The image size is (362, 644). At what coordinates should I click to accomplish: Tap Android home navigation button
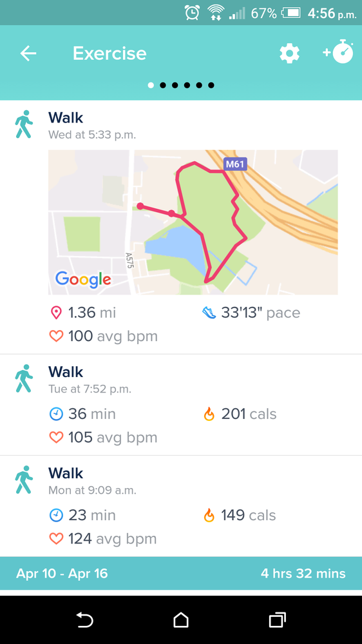181,620
